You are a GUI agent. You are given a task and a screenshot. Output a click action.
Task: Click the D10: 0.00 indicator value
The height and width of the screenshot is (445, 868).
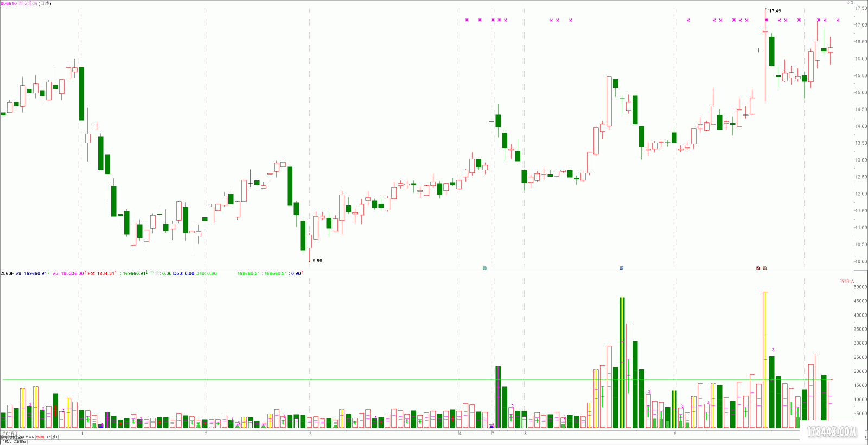pos(206,273)
